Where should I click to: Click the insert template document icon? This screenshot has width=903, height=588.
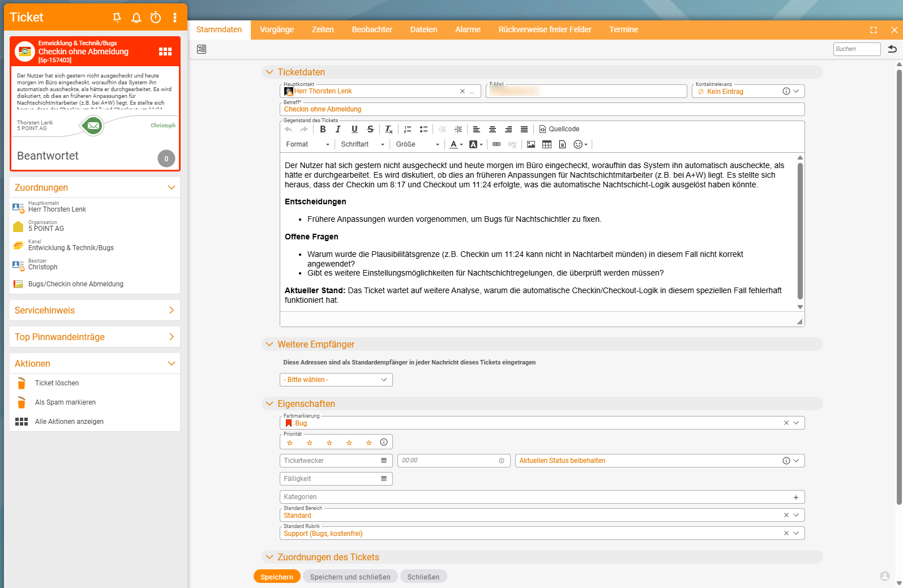coord(562,144)
